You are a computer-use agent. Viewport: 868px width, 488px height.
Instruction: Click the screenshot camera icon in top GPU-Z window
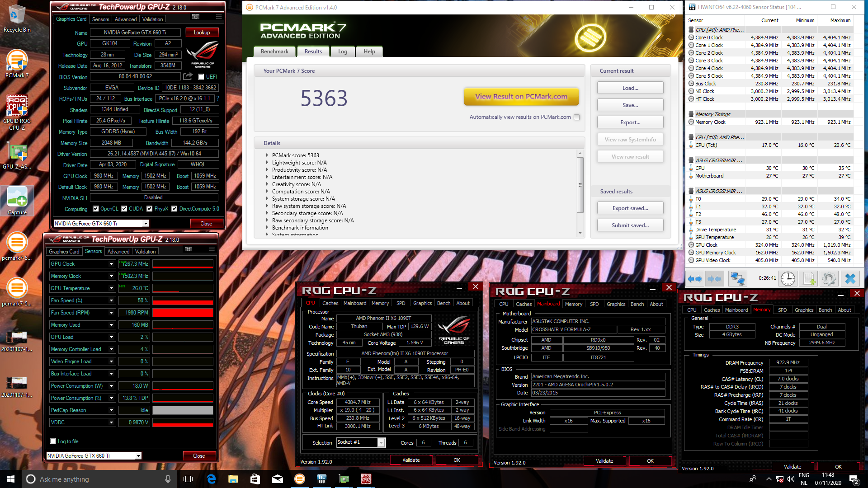click(x=196, y=17)
